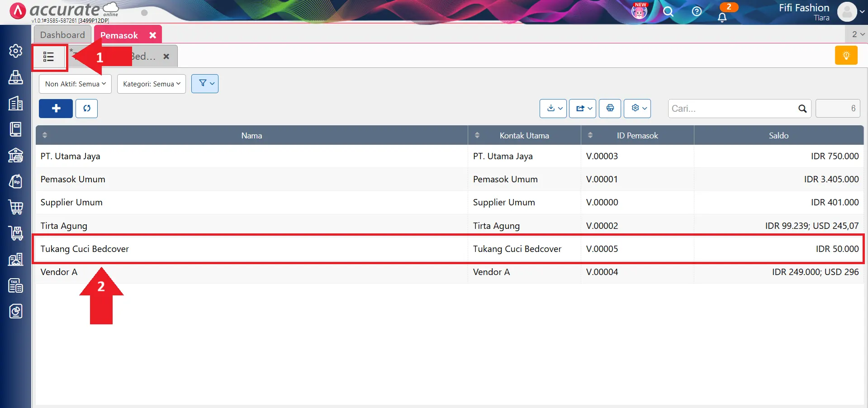868x408 pixels.
Task: Click the Cari search input field
Action: 733,109
